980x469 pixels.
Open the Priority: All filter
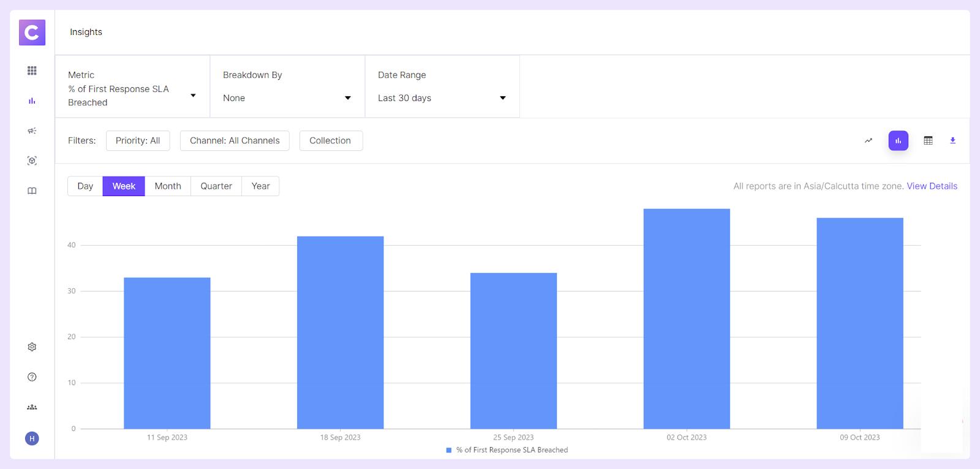(x=138, y=140)
